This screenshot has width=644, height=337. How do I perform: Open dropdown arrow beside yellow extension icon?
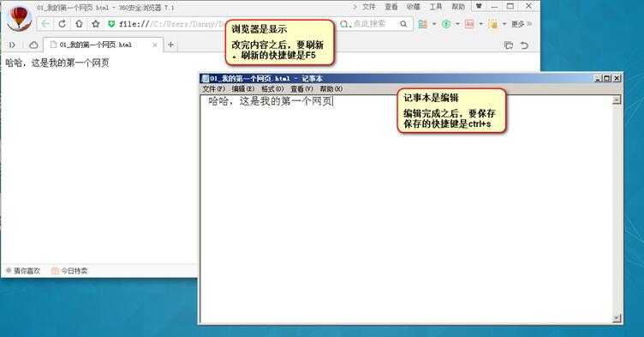(504, 24)
